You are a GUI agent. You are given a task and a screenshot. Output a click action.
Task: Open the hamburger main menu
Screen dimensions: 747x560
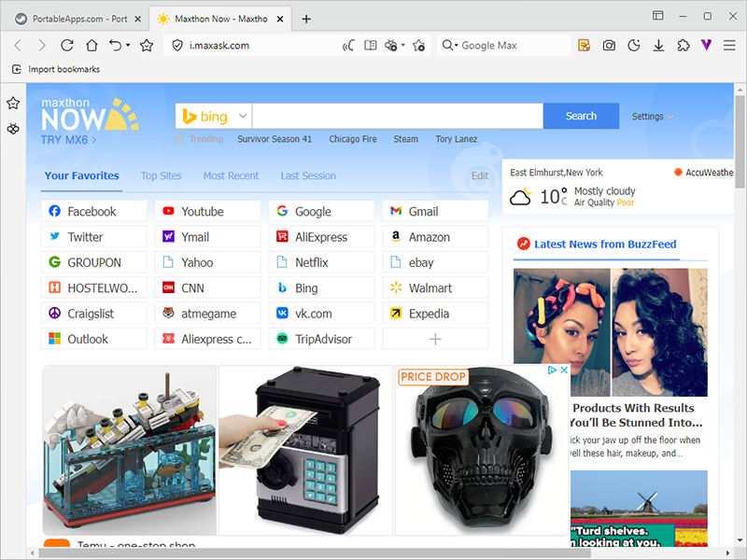click(x=730, y=45)
